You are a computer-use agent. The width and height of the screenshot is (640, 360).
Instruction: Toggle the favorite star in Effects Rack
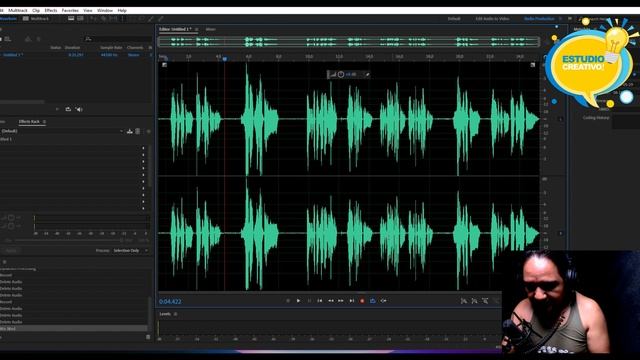[x=148, y=131]
